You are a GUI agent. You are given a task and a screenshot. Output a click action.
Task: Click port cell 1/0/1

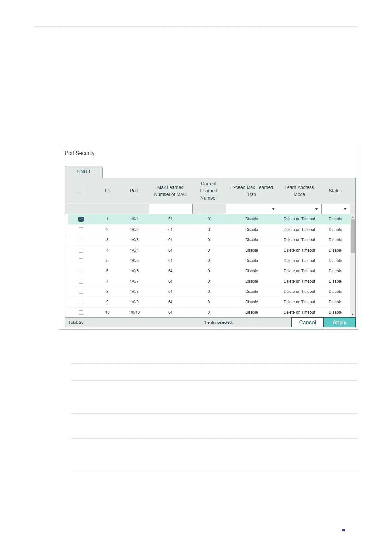pos(134,219)
